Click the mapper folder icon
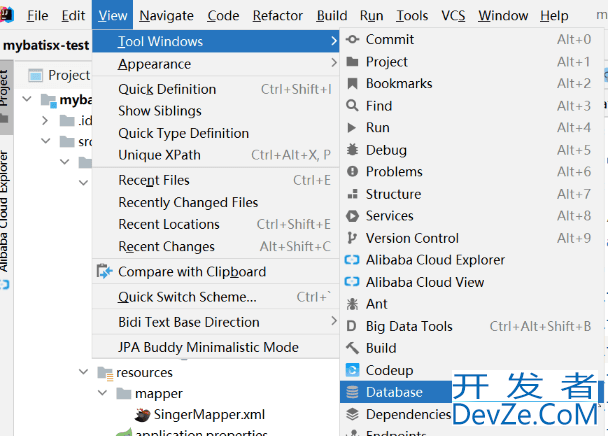This screenshot has width=608, height=436. (124, 394)
